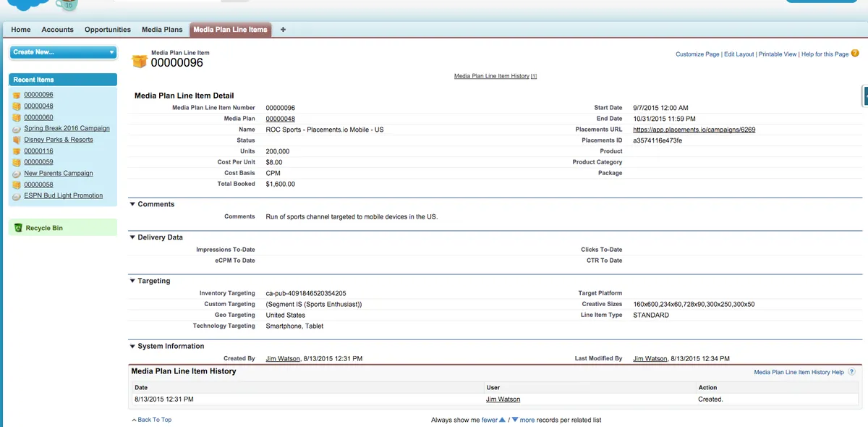Click the orange help icon next to Help for this Page
The image size is (868, 427).
click(x=855, y=54)
